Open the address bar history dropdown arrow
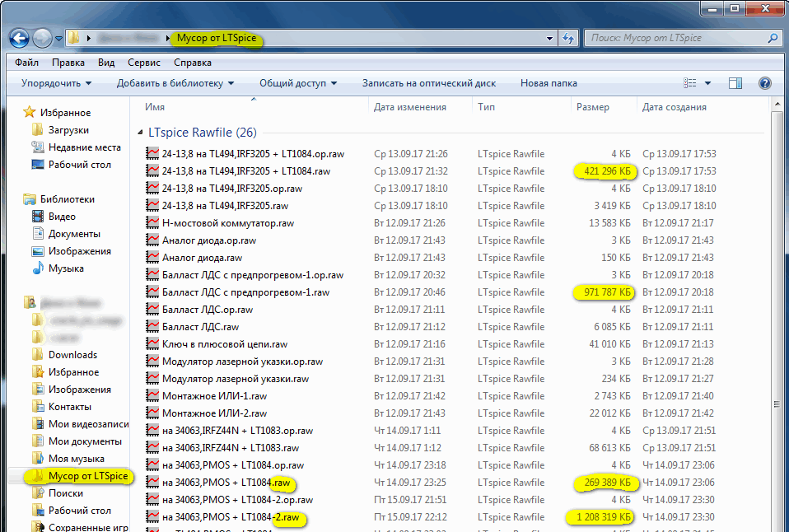Screen dimensions: 789x532 [x=549, y=38]
